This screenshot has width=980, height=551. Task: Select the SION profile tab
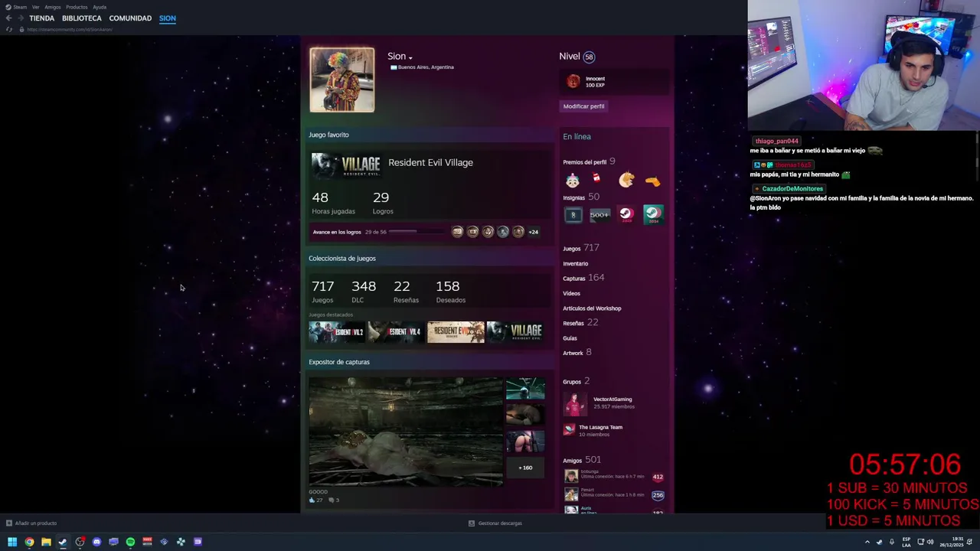pos(168,18)
